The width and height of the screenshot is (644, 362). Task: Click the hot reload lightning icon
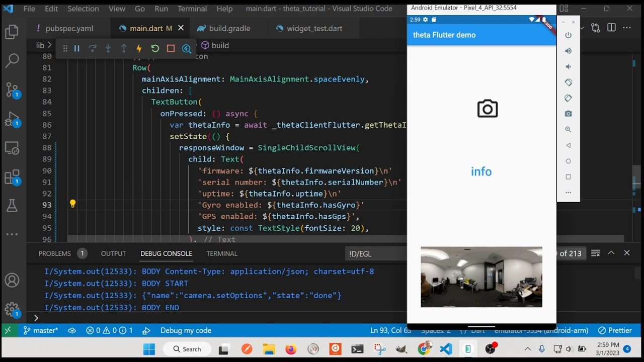click(x=139, y=49)
